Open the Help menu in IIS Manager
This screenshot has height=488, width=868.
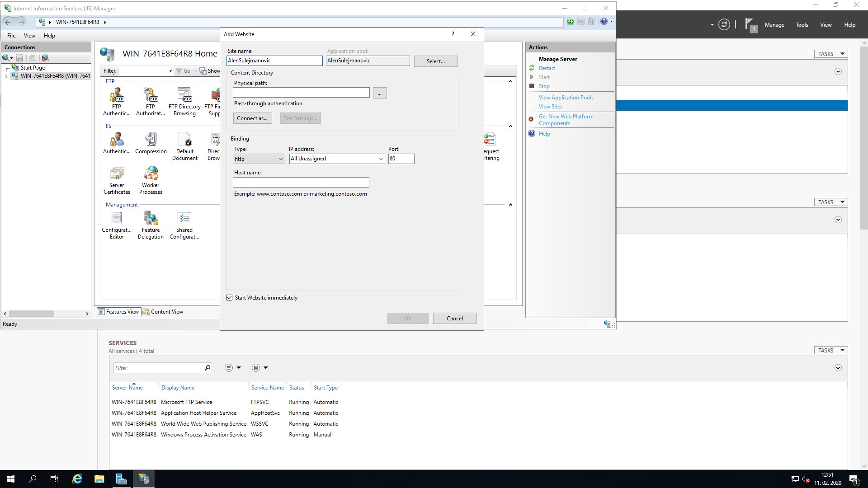pyautogui.click(x=49, y=36)
